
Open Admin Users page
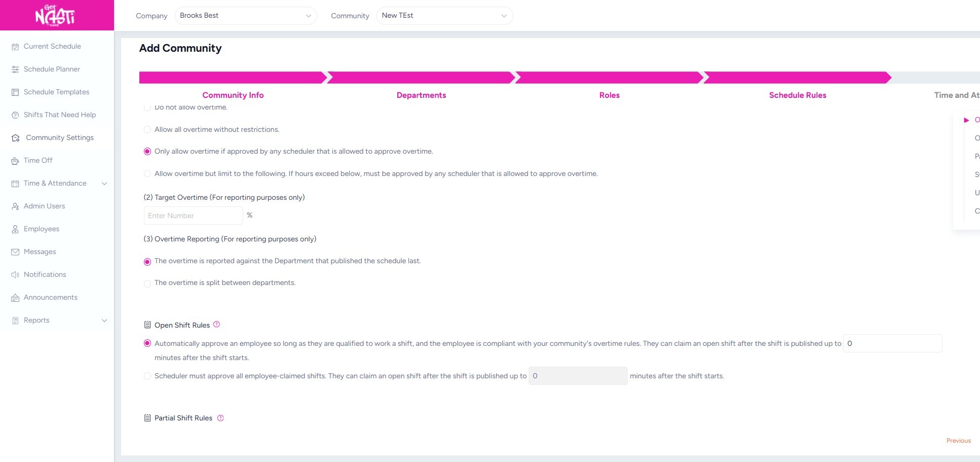(x=44, y=206)
